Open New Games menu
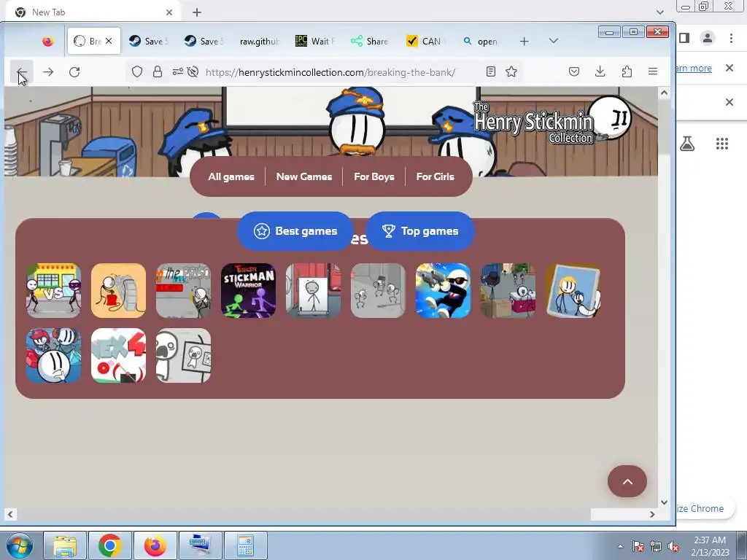The width and height of the screenshot is (747, 560). click(304, 176)
